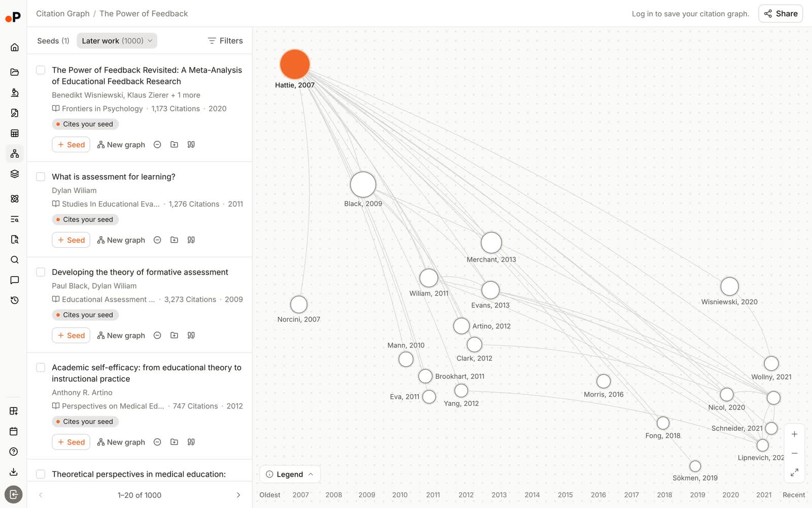This screenshot has height=508, width=812.
Task: Click the Citation Graph breadcrumb
Action: point(62,14)
